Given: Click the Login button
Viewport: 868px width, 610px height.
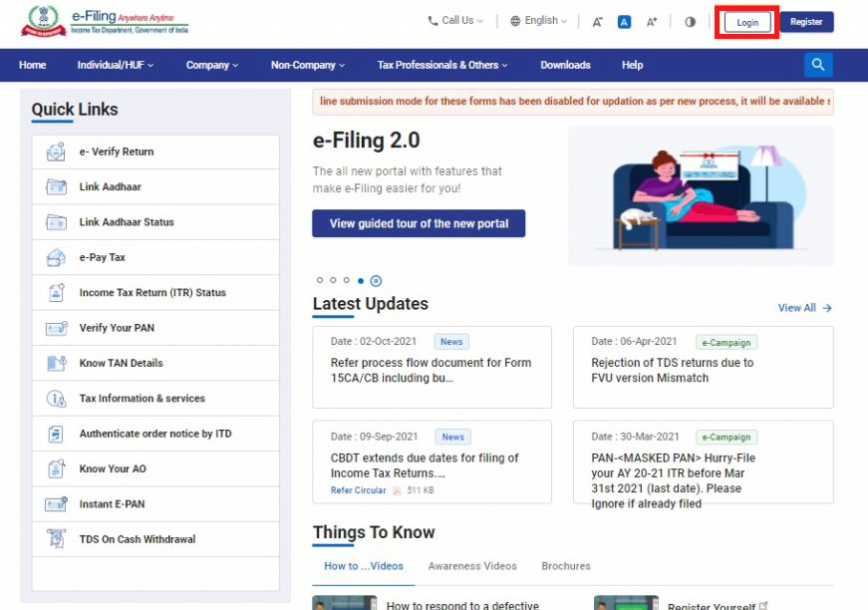Looking at the screenshot, I should [x=747, y=22].
